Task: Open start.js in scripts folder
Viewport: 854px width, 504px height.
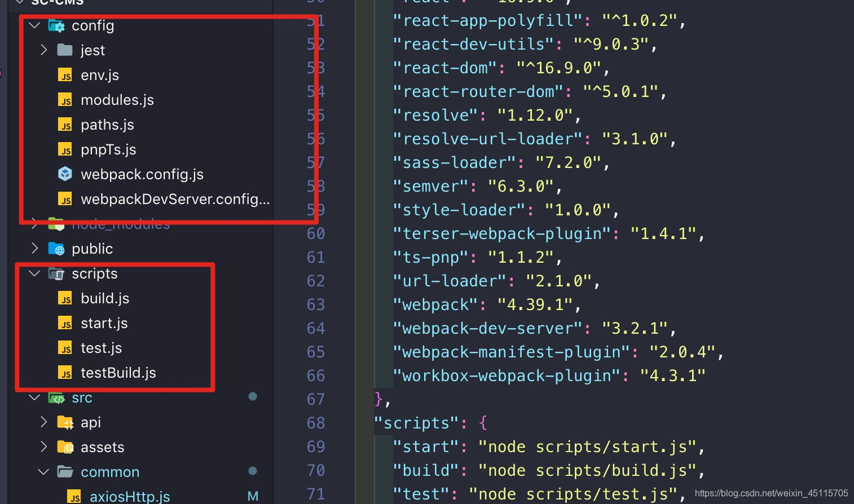Action: tap(104, 324)
